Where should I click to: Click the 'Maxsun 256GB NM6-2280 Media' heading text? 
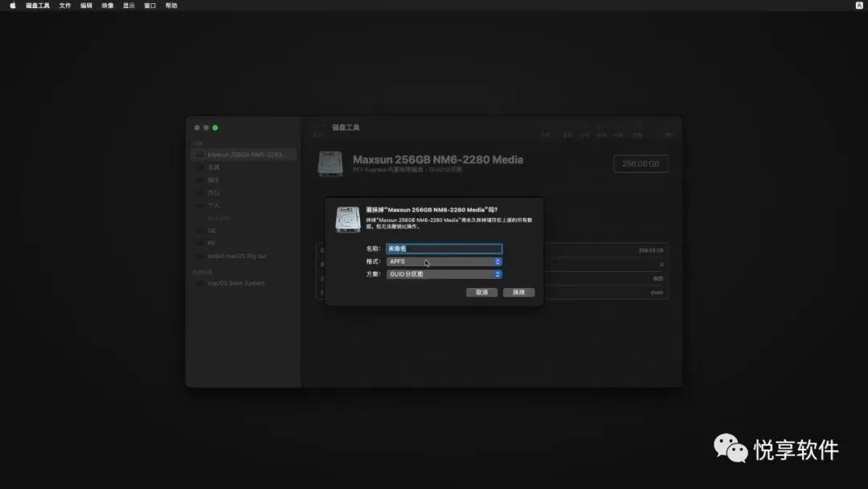click(438, 159)
